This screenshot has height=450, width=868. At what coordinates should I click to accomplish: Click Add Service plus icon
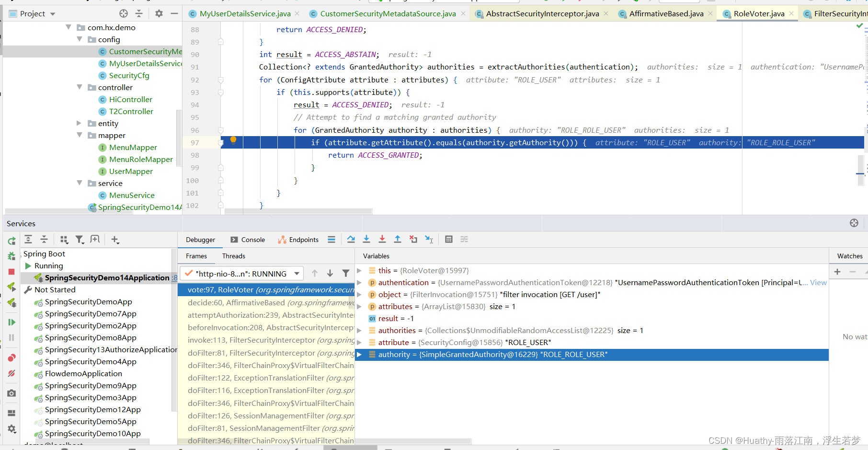coord(115,239)
